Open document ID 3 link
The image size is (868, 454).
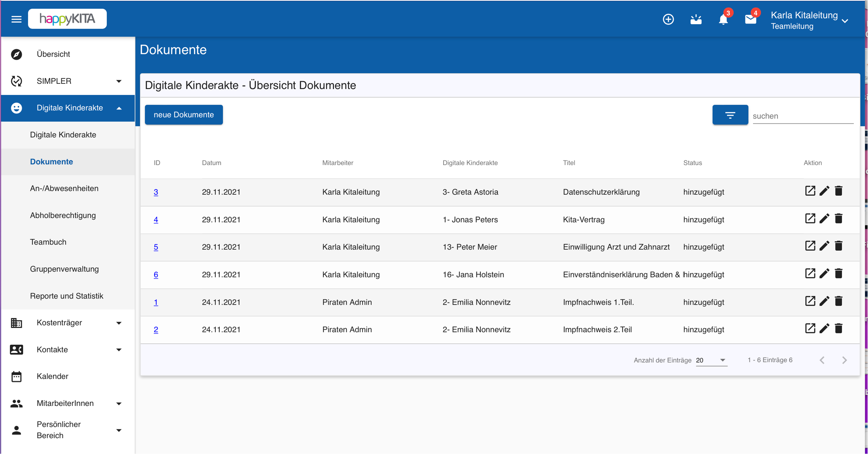pyautogui.click(x=156, y=192)
